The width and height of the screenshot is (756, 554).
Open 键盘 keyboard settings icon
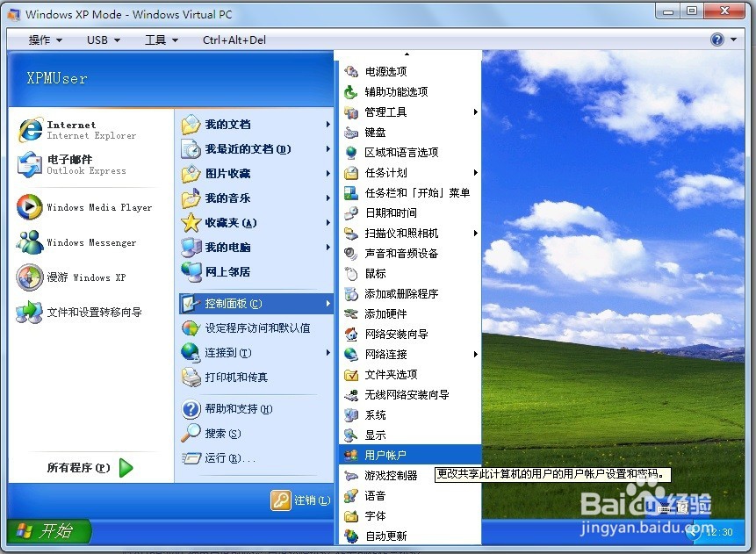point(351,132)
